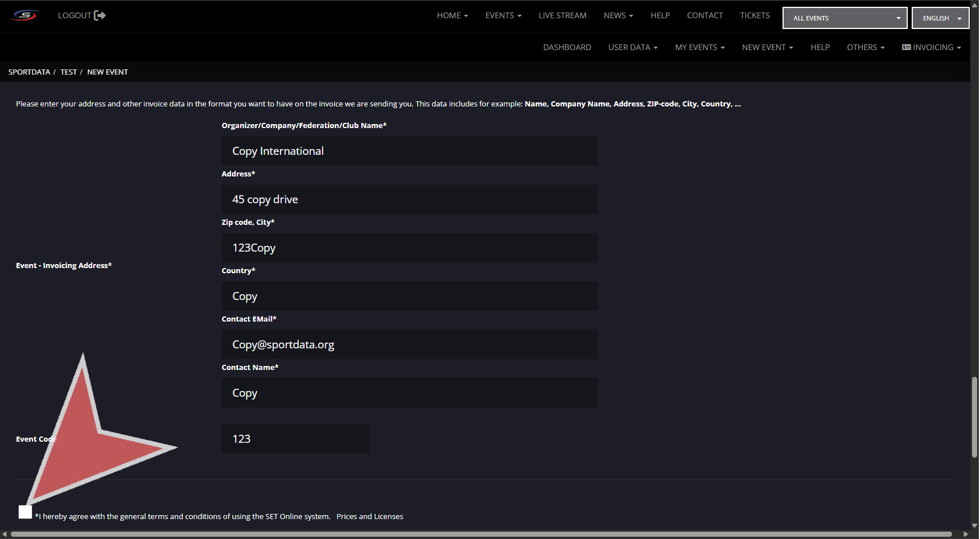Open the My Events menu

[x=699, y=47]
